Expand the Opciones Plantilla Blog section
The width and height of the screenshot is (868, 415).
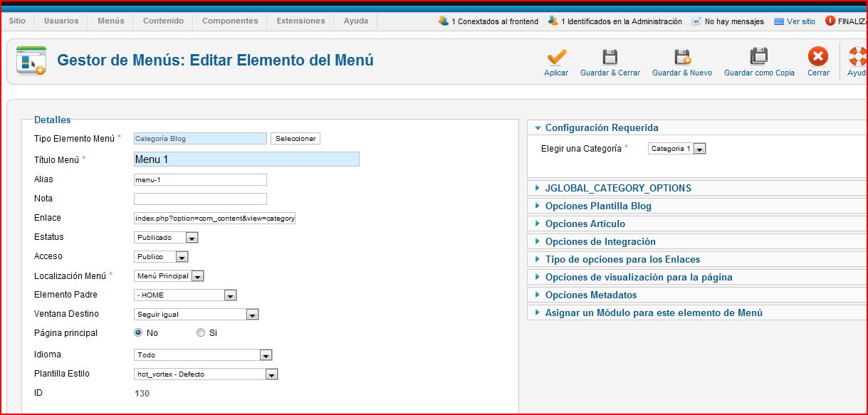click(x=598, y=206)
